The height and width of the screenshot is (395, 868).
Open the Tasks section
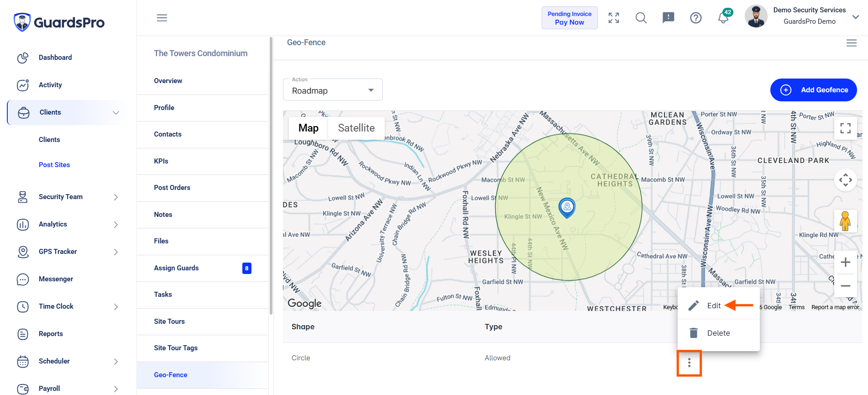tap(203, 295)
